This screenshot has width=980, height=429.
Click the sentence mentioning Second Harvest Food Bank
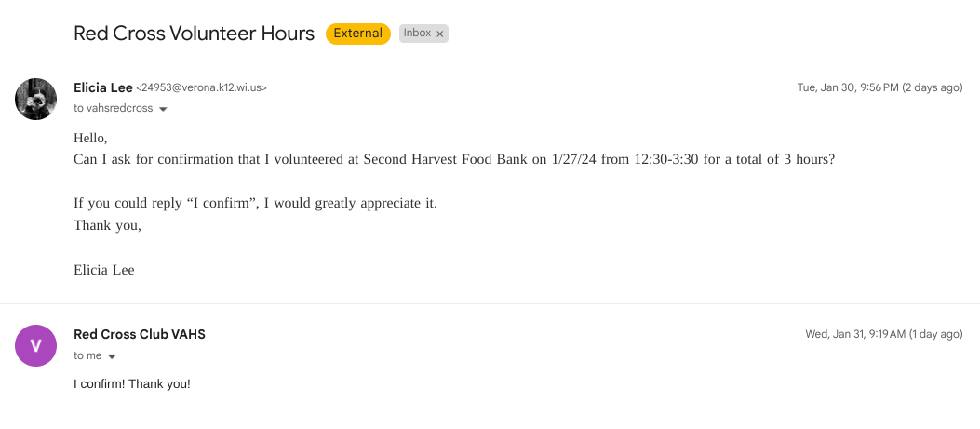[454, 159]
